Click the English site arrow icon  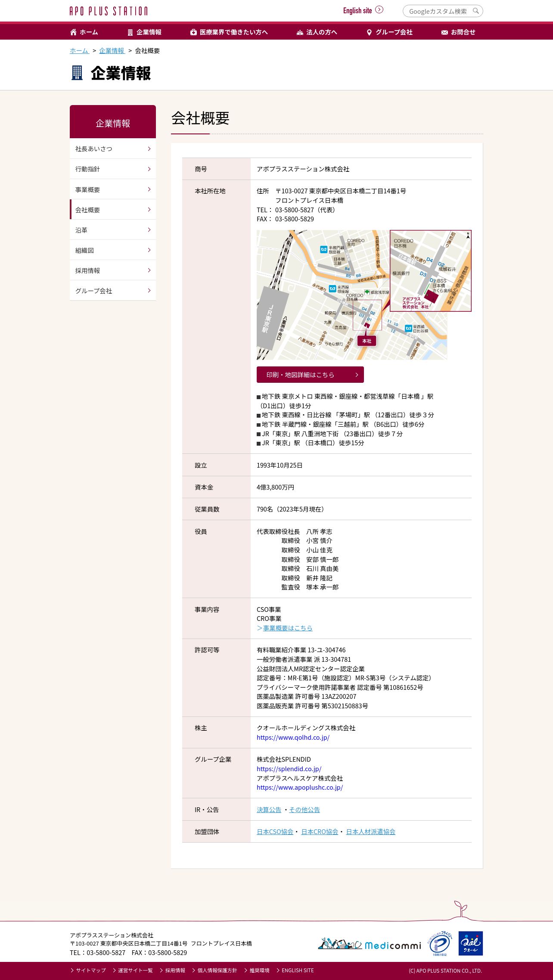point(379,10)
